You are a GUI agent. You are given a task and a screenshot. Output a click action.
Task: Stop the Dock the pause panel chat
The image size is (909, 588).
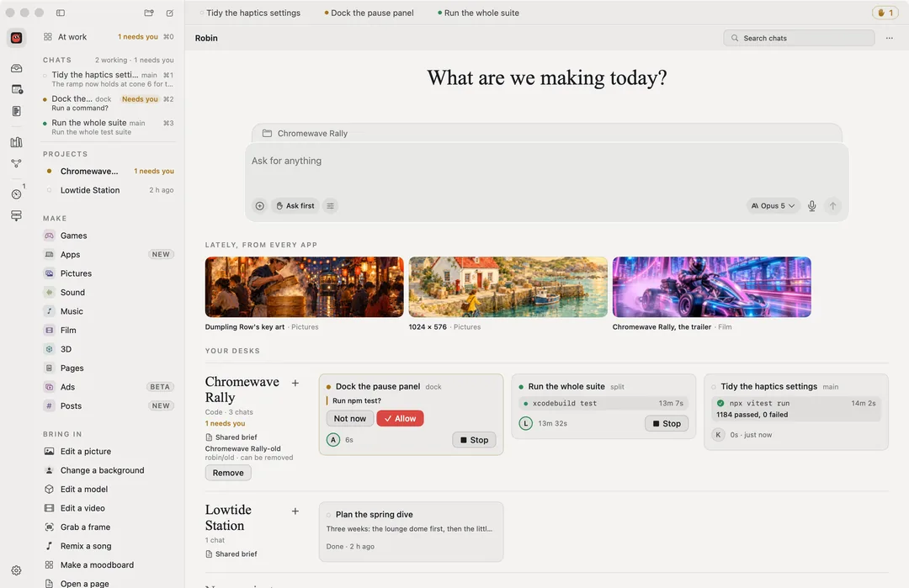tap(474, 440)
